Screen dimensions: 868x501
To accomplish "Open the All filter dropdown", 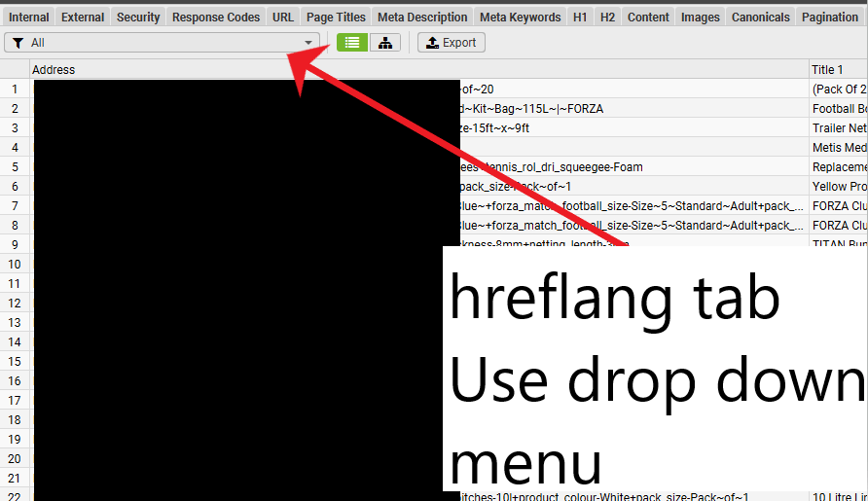I will click(x=162, y=43).
